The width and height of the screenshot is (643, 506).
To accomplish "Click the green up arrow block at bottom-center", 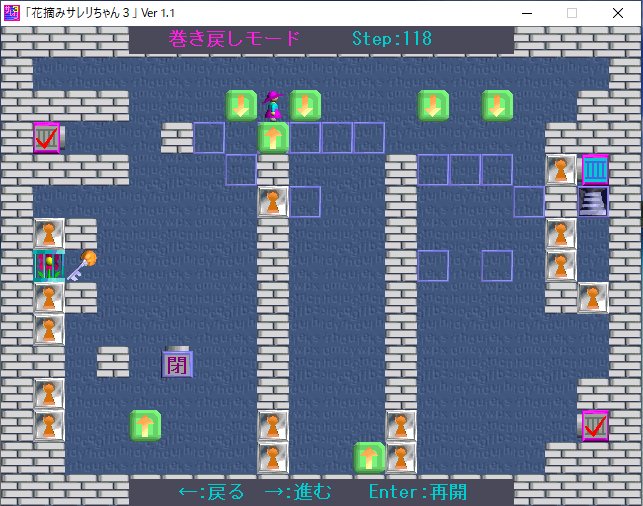I will [369, 457].
